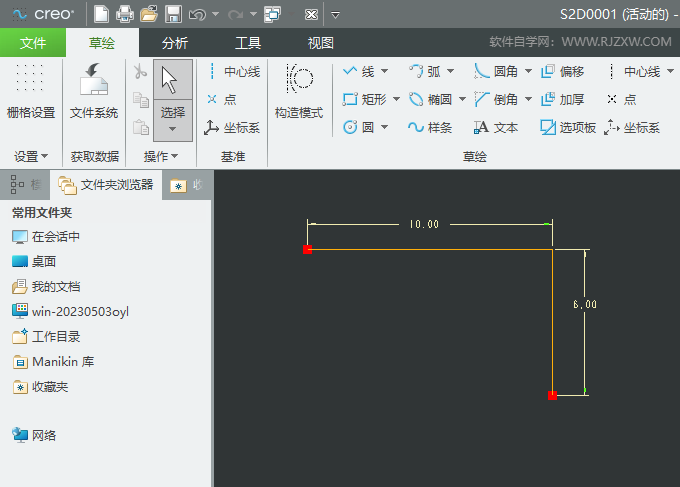Viewport: 680px width, 487px height.
Task: Switch to the Sketch ribbon tab
Action: click(102, 43)
